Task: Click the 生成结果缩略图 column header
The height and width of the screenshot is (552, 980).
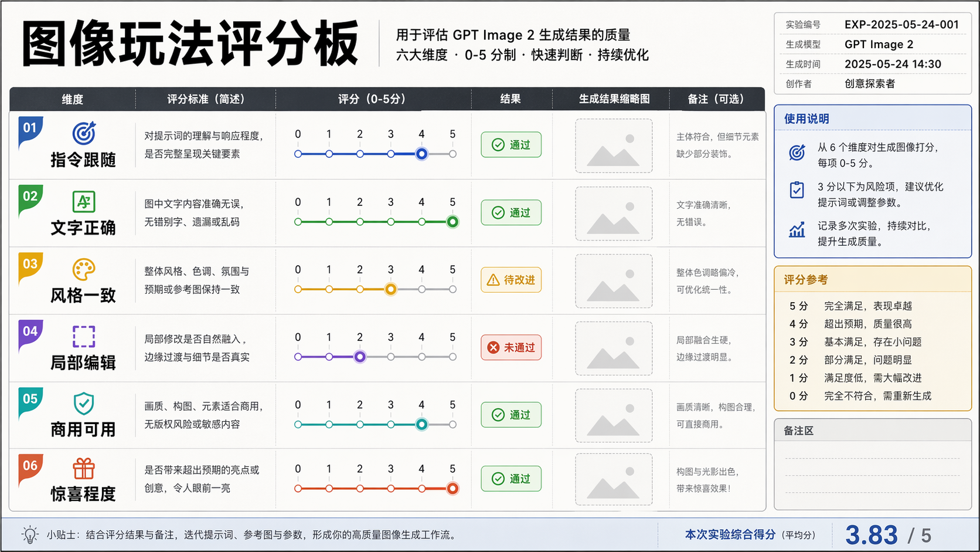Action: point(614,99)
